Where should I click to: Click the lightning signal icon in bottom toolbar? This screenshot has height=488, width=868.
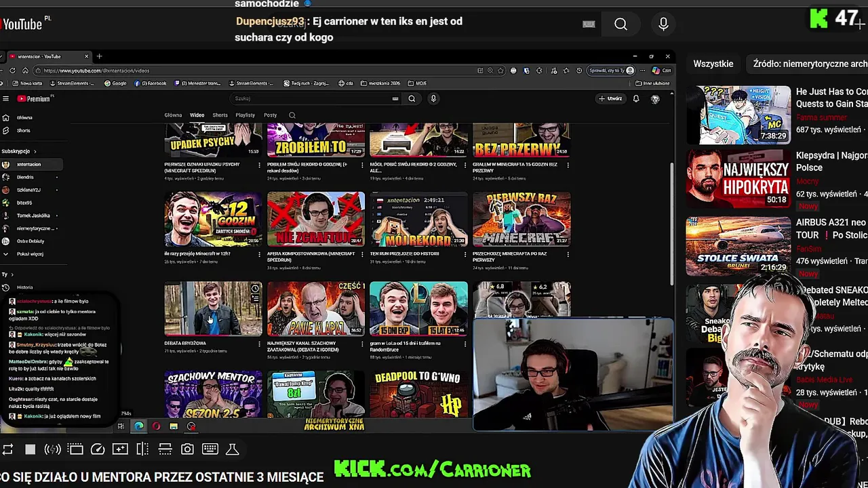point(52,449)
